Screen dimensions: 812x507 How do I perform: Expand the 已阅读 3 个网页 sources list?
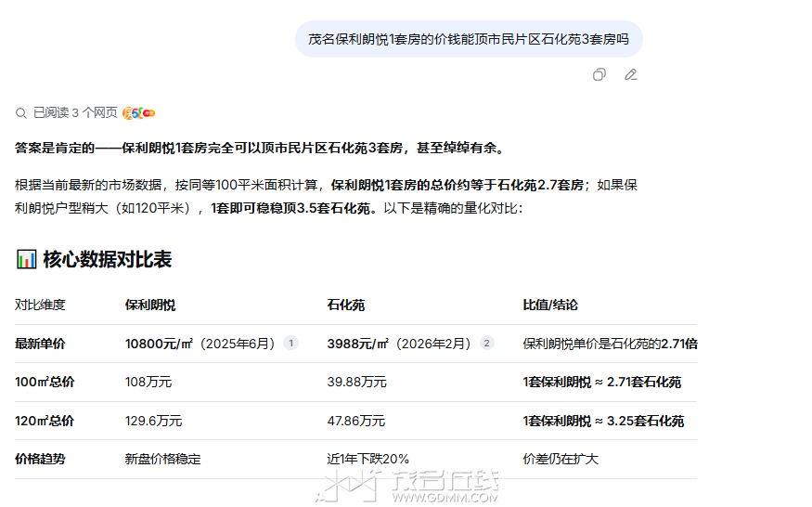(x=75, y=113)
